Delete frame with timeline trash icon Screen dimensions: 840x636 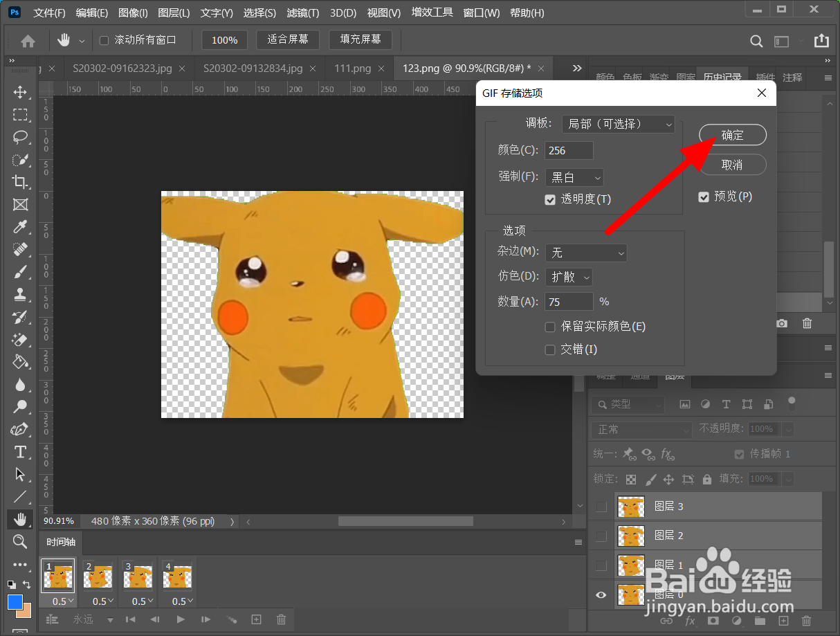pos(281,619)
